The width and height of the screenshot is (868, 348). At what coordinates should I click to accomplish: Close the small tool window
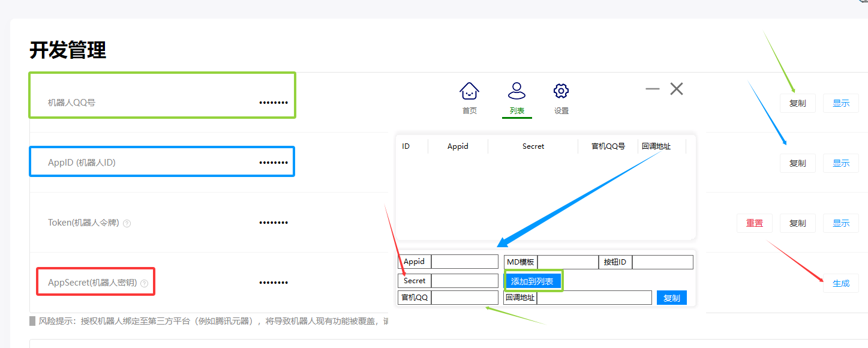tap(677, 89)
